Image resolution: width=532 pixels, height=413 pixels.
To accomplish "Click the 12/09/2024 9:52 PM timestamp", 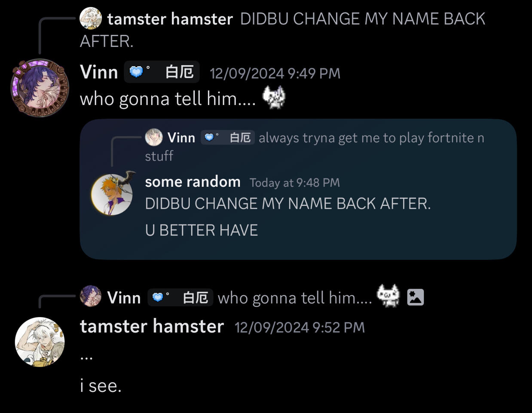I will click(x=300, y=327).
